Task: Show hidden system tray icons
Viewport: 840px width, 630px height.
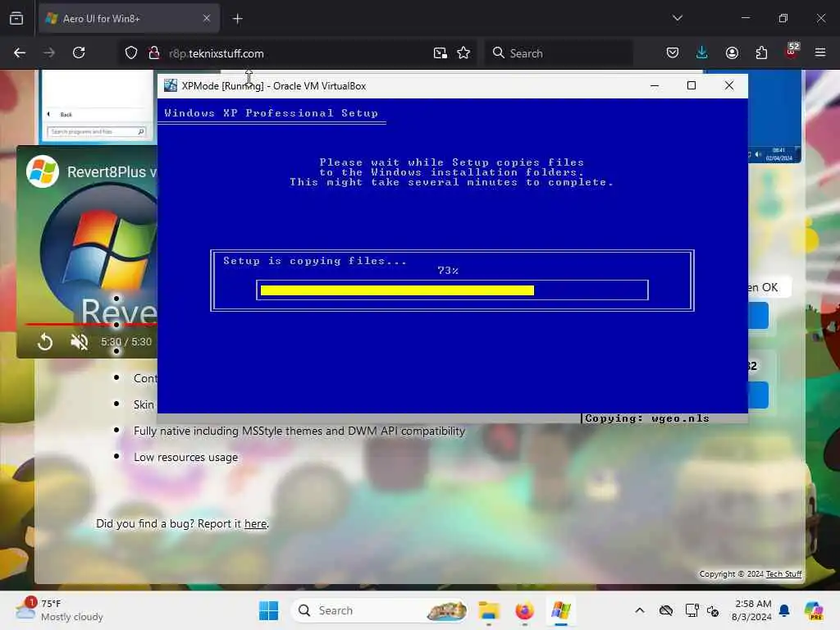Action: [640, 610]
